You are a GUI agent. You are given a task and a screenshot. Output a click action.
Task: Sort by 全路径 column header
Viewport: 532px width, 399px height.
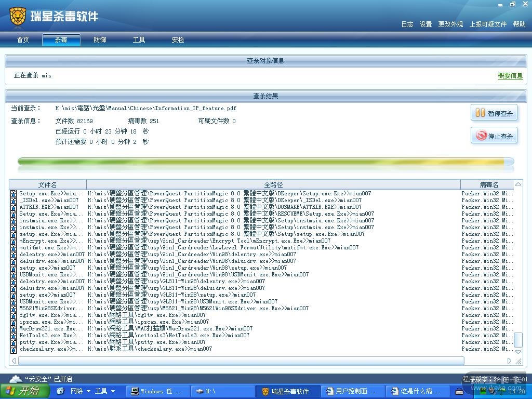pyautogui.click(x=273, y=184)
